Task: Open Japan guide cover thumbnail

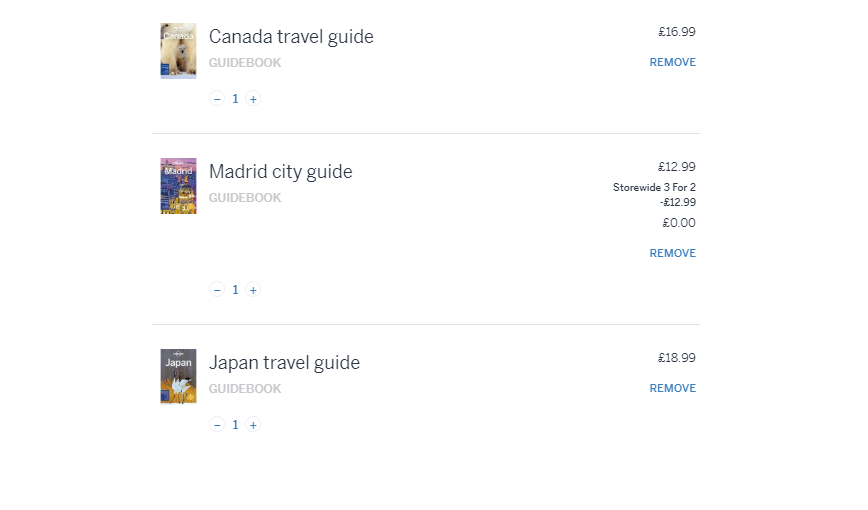Action: [178, 376]
